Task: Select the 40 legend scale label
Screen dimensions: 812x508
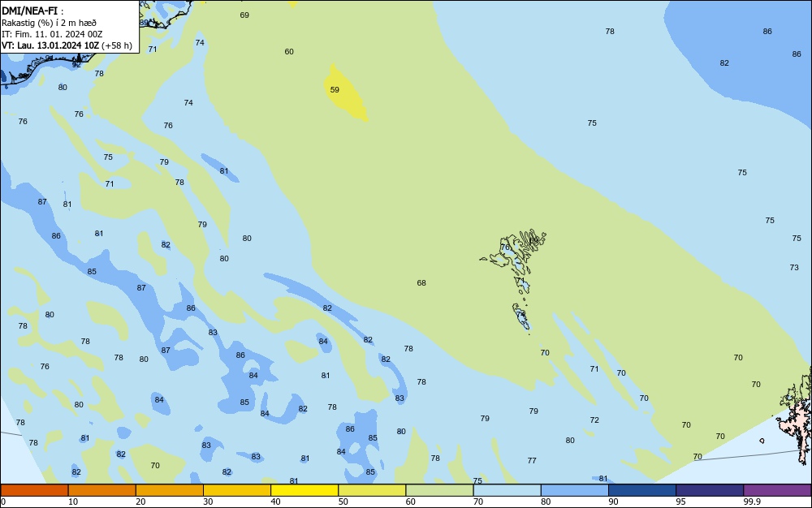Action: point(275,502)
